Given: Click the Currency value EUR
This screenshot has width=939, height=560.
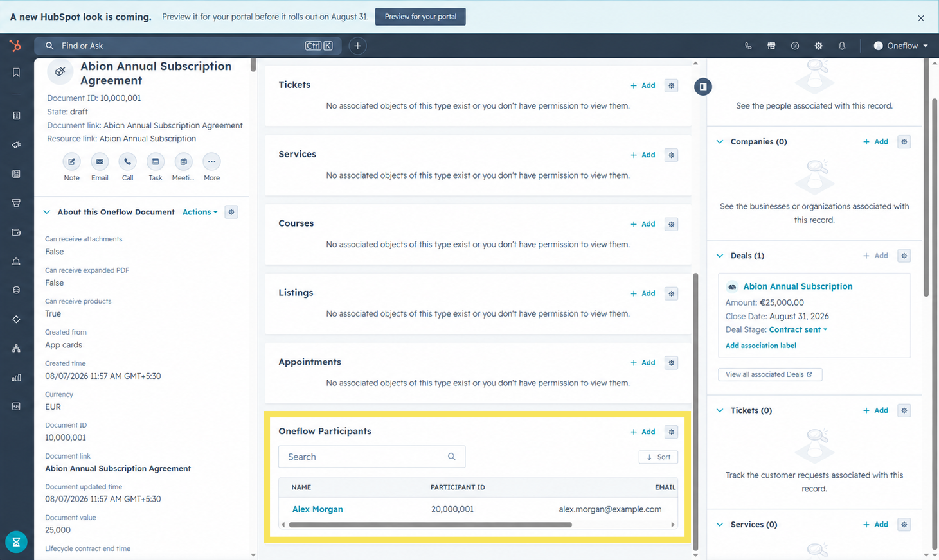Looking at the screenshot, I should click(x=53, y=407).
